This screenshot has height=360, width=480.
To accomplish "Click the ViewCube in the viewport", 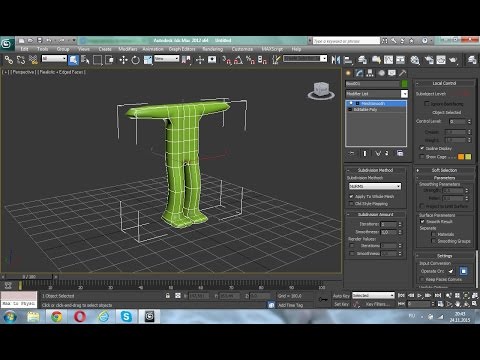I will (x=321, y=91).
